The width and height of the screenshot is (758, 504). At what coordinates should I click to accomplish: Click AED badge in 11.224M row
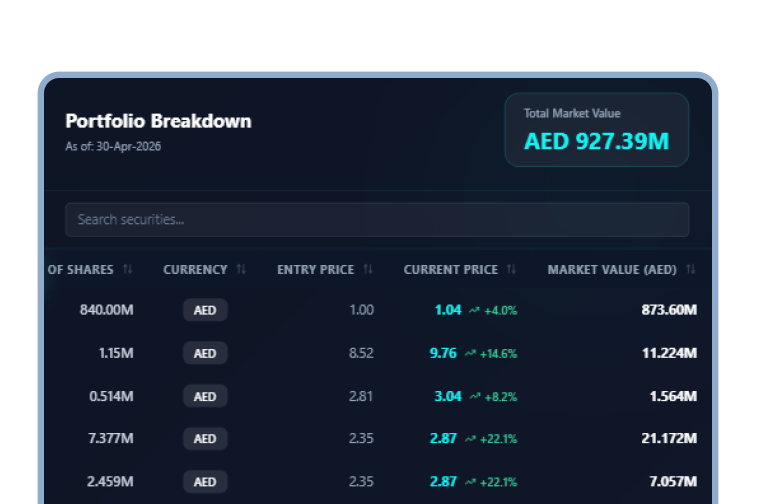click(205, 353)
